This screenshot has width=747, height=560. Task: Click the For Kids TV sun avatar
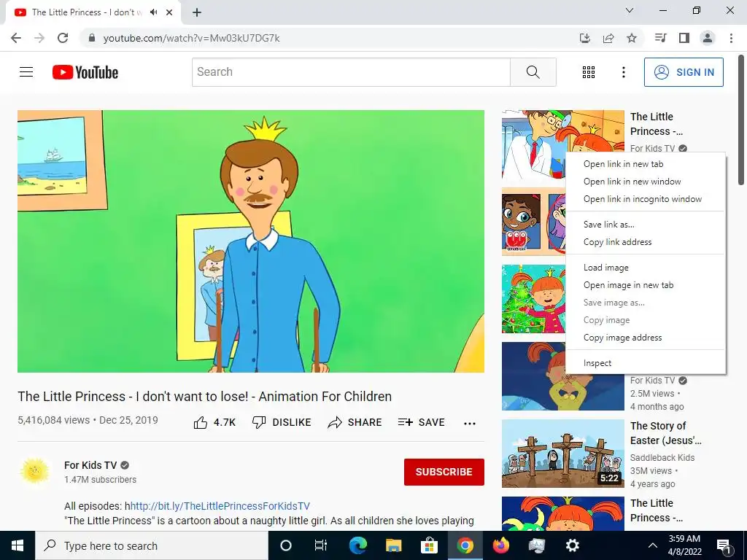(x=35, y=471)
